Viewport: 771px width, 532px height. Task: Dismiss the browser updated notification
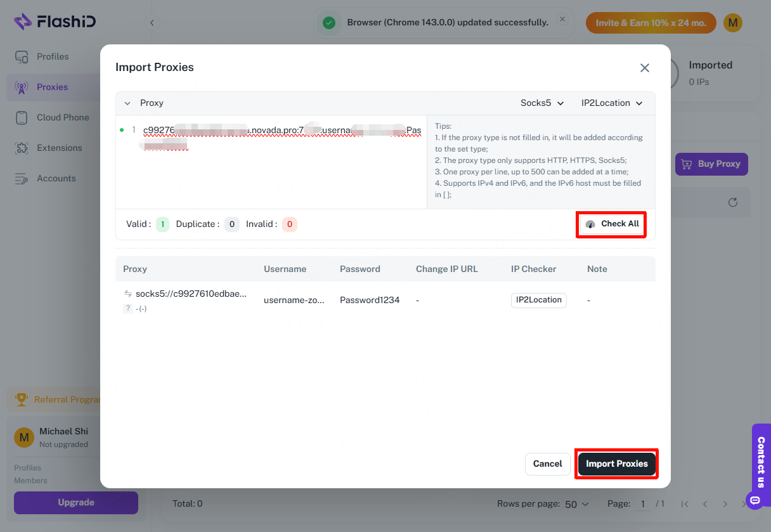(x=562, y=20)
